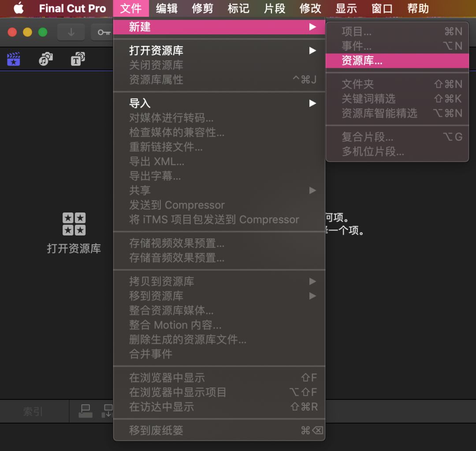Open the 窗口 menu

click(382, 8)
